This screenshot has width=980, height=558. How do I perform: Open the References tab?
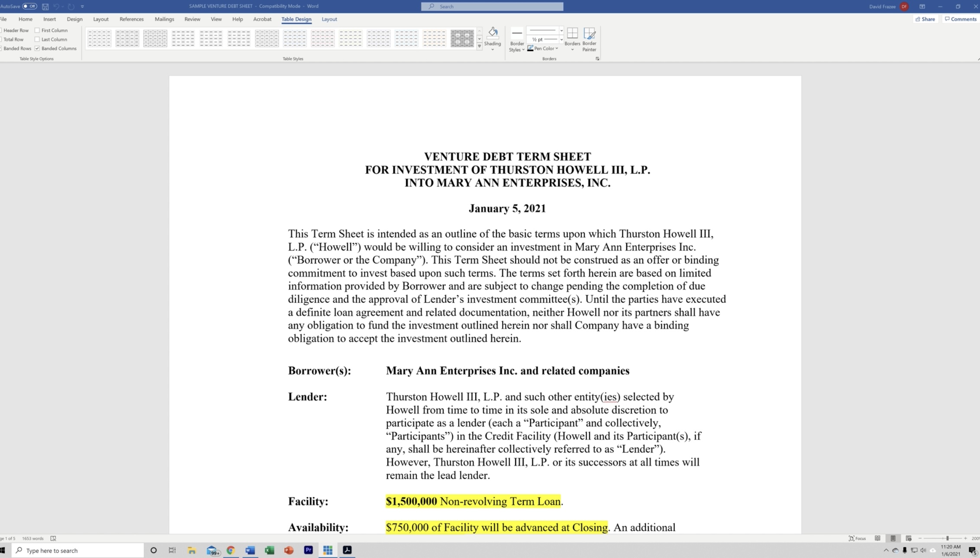pyautogui.click(x=132, y=19)
